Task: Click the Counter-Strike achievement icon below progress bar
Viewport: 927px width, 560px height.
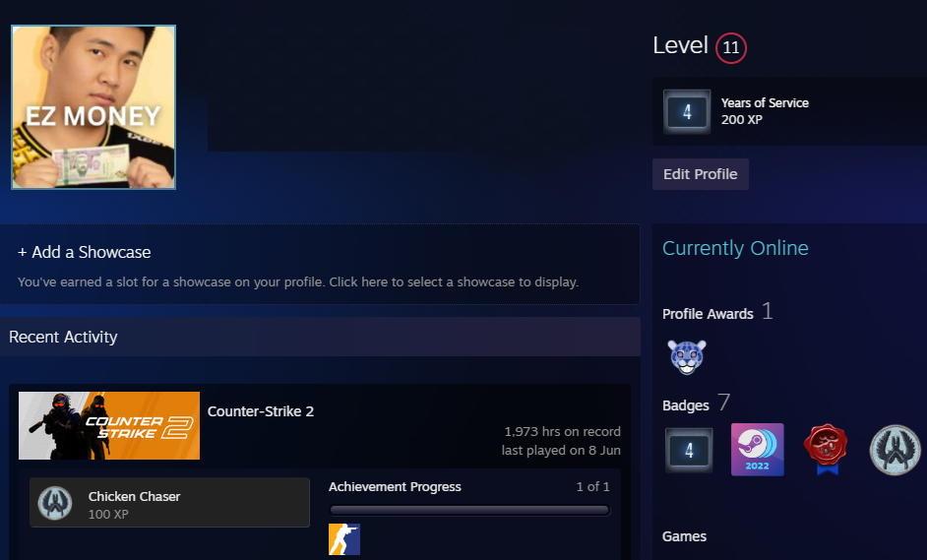Action: (344, 539)
